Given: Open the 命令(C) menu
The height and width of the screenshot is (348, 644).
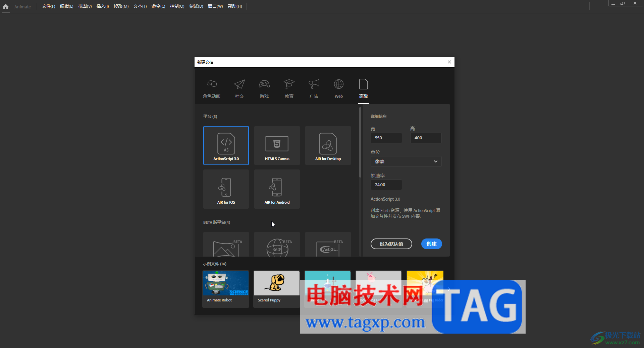Looking at the screenshot, I should (158, 6).
